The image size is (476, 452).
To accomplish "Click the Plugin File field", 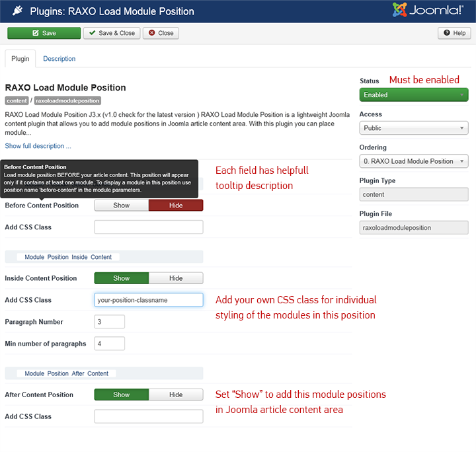I will pos(414,228).
